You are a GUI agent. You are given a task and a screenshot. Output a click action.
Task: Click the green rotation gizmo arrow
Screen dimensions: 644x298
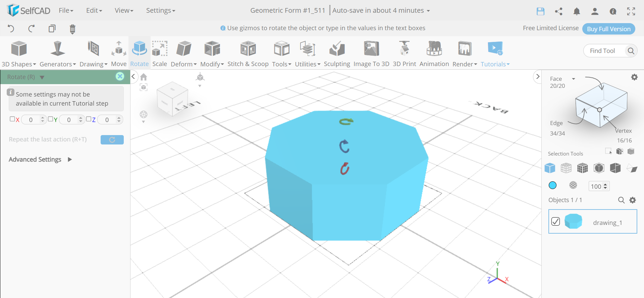346,121
